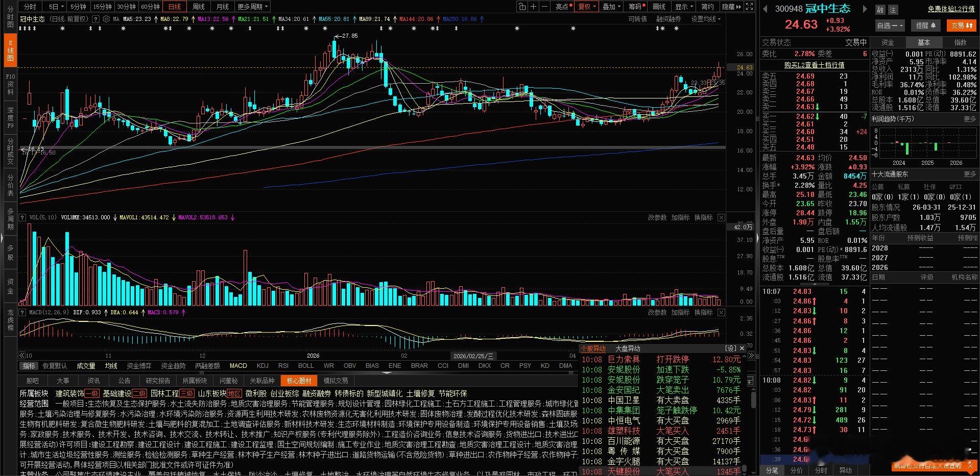980x476 pixels.
Task: Click 改参数 on the MACD panel
Action: (657, 312)
